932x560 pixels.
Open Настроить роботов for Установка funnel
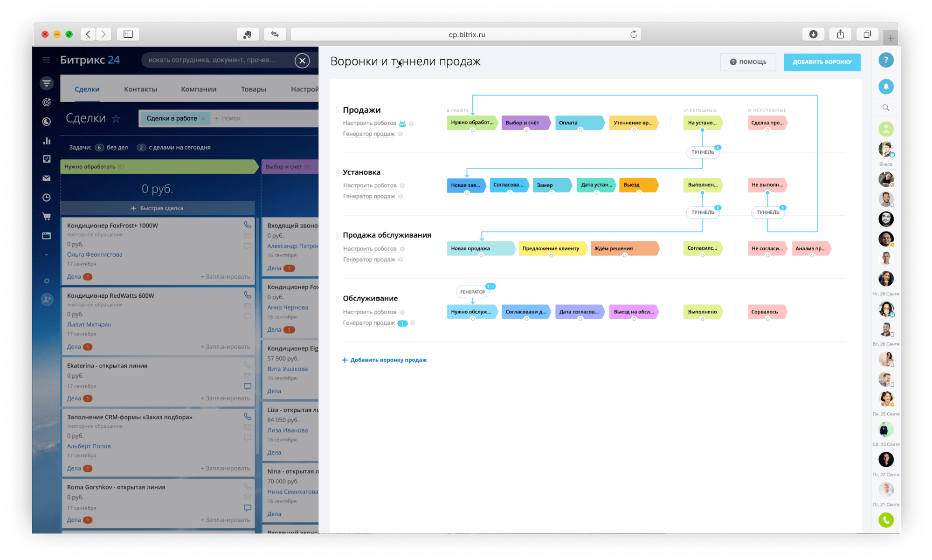tap(370, 185)
